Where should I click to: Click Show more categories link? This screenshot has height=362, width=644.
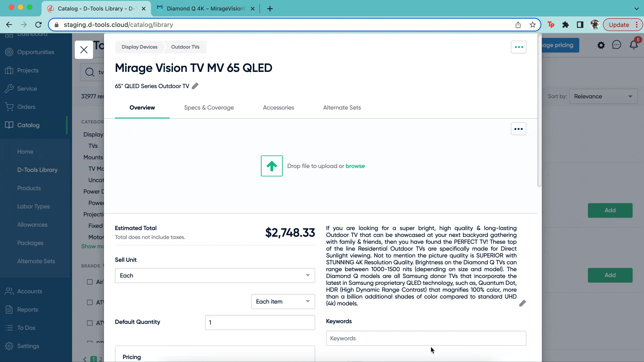92,247
